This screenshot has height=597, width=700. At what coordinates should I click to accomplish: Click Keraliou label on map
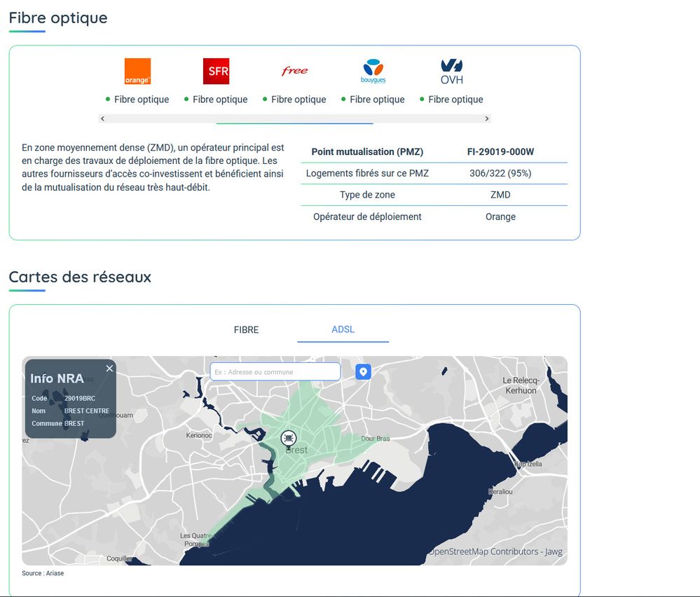point(500,492)
